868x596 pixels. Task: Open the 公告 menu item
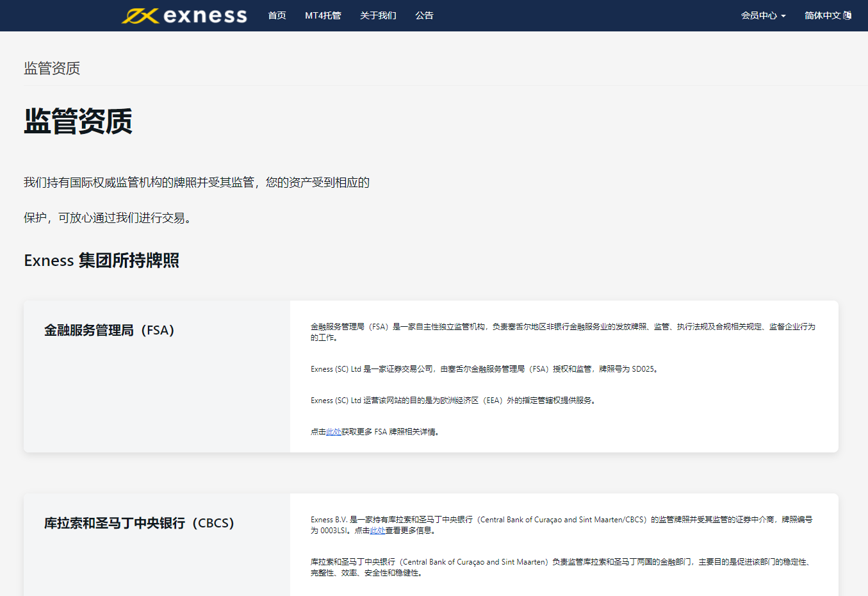(x=424, y=15)
